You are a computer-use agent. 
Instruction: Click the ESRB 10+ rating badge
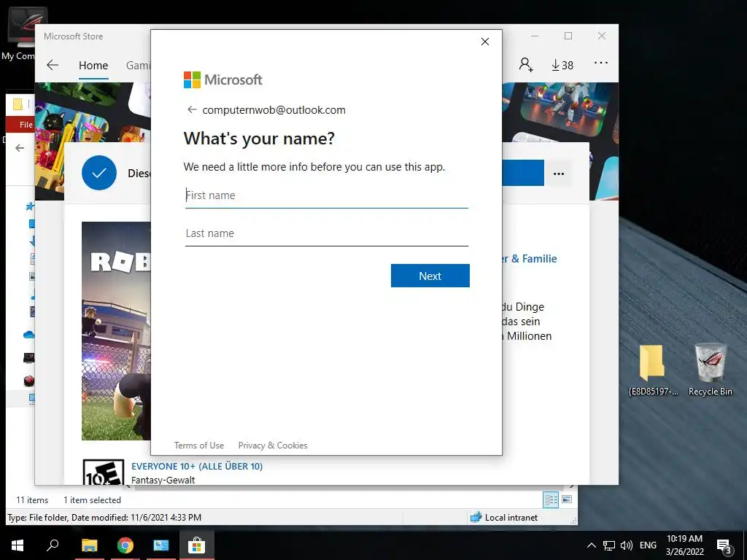coord(104,472)
